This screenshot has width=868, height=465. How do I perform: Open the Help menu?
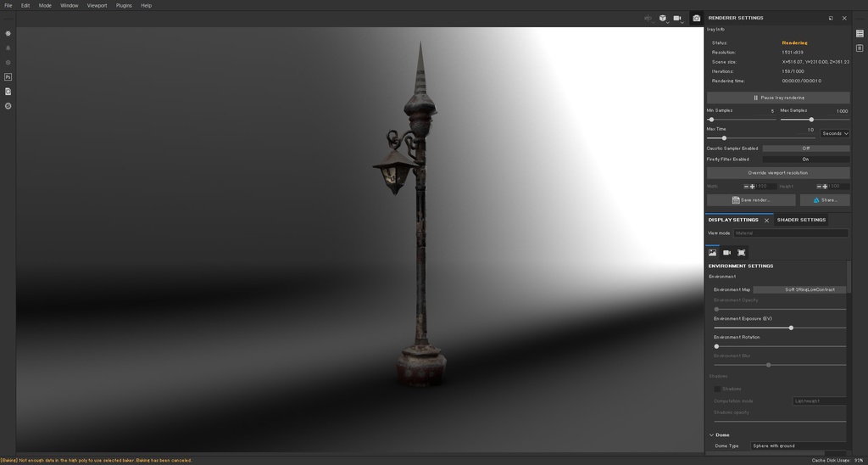click(x=146, y=6)
